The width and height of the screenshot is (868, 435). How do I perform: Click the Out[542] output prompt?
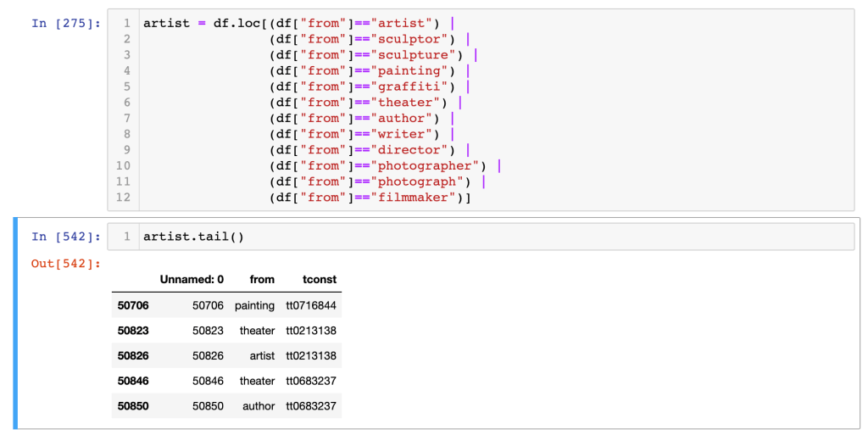point(65,264)
